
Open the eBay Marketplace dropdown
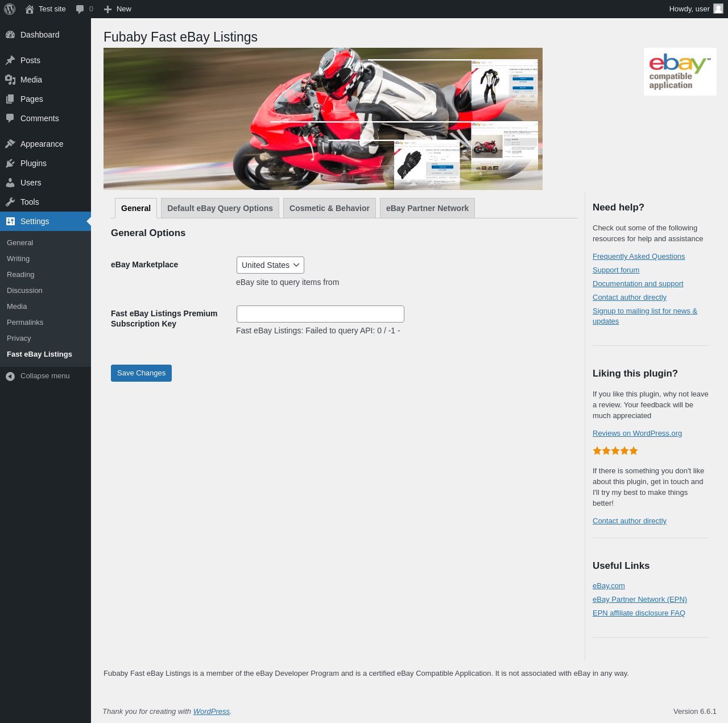(270, 265)
